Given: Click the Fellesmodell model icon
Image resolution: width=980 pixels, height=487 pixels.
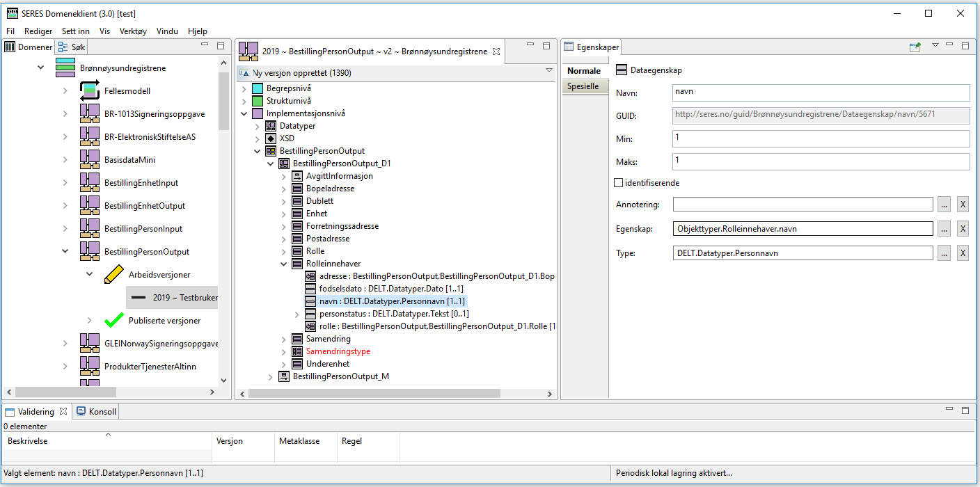Looking at the screenshot, I should click(90, 90).
